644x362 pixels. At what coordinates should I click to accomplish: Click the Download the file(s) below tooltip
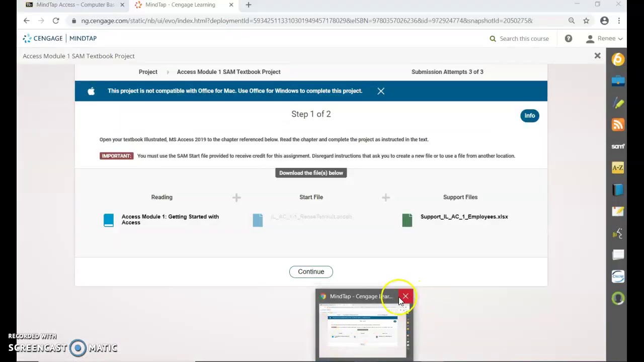tap(311, 173)
